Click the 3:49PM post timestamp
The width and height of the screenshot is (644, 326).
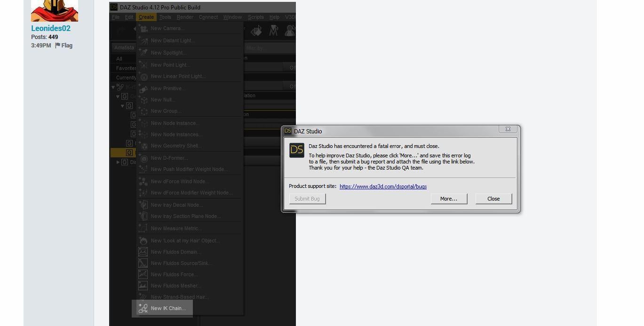coord(41,46)
